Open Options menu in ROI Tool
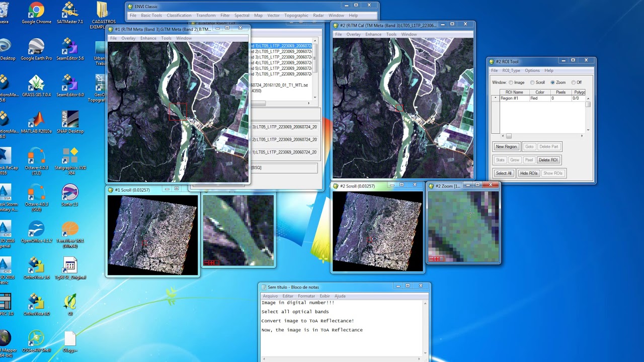This screenshot has width=644, height=362. pyautogui.click(x=532, y=70)
